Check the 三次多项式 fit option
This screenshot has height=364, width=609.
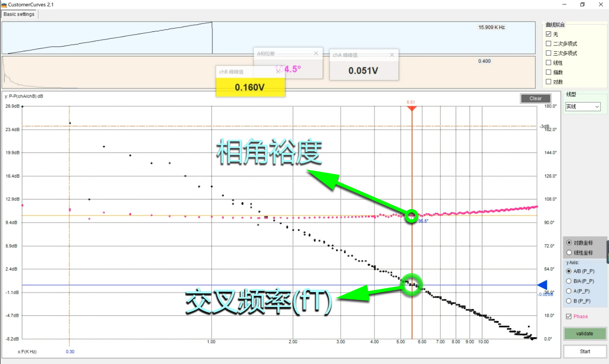(549, 53)
